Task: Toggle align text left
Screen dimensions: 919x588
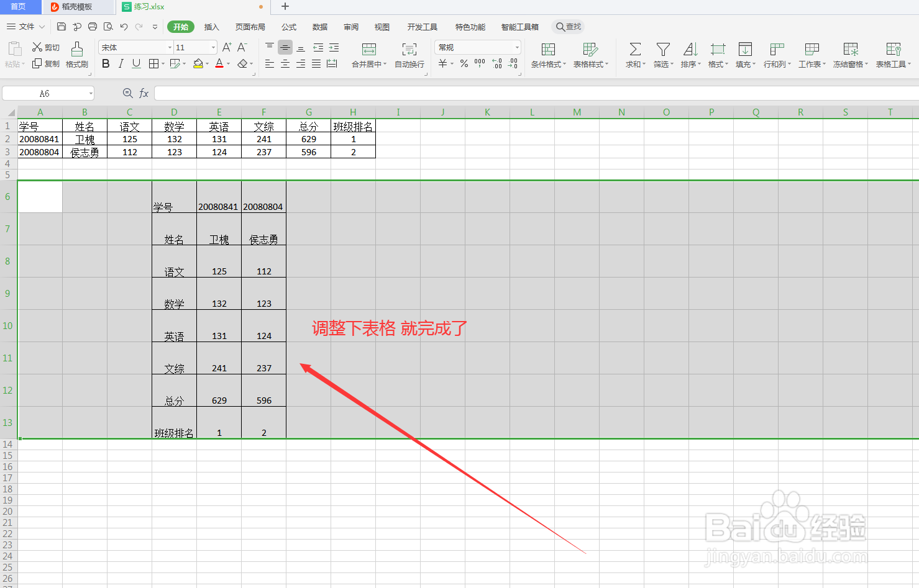Action: coord(270,63)
